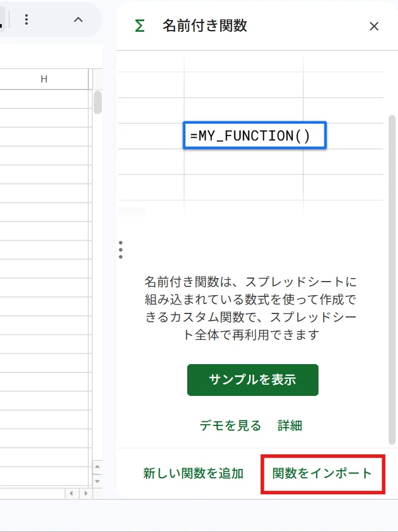Image resolution: width=398 pixels, height=532 pixels.
Task: Click 関数をインポート
Action: point(322,473)
